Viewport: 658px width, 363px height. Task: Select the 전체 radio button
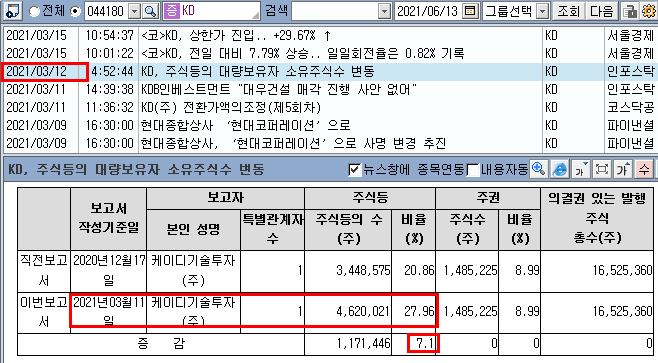click(35, 11)
